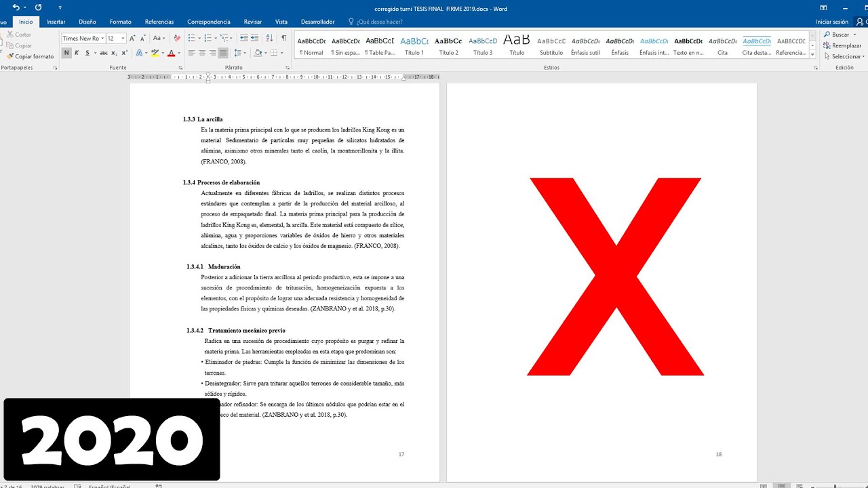Decrease font size with the A-down icon

click(x=143, y=38)
